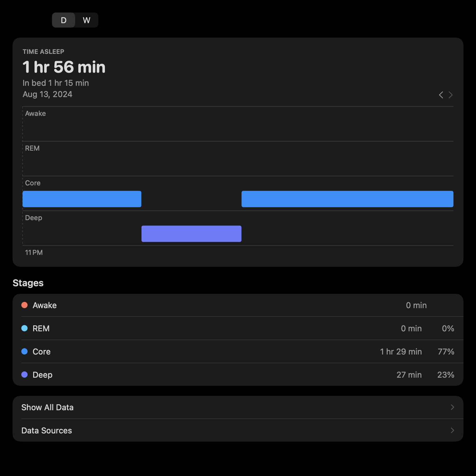Click the first Core sleep bar in the chart
The height and width of the screenshot is (476, 476).
(82, 199)
